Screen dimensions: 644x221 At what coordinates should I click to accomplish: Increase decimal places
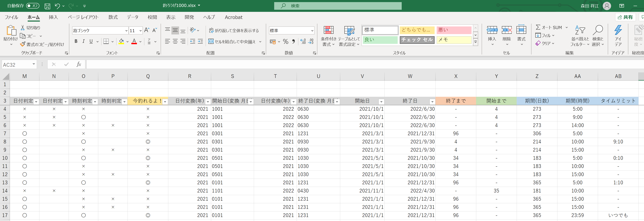[303, 41]
